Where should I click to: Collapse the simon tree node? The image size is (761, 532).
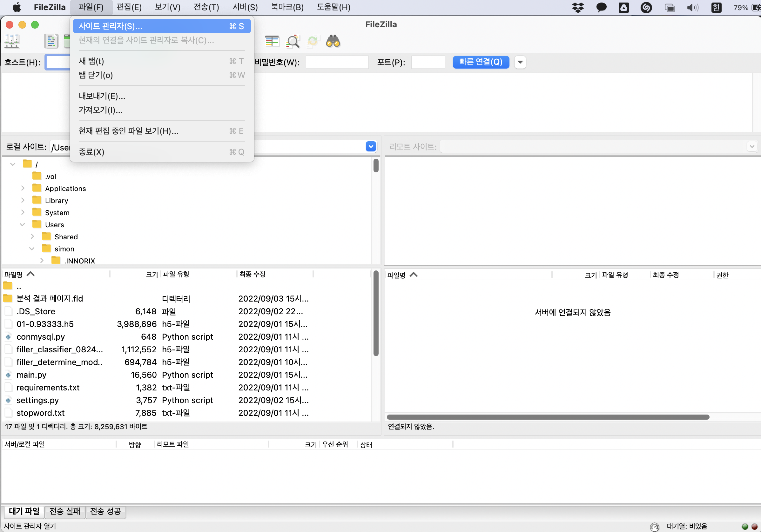32,249
